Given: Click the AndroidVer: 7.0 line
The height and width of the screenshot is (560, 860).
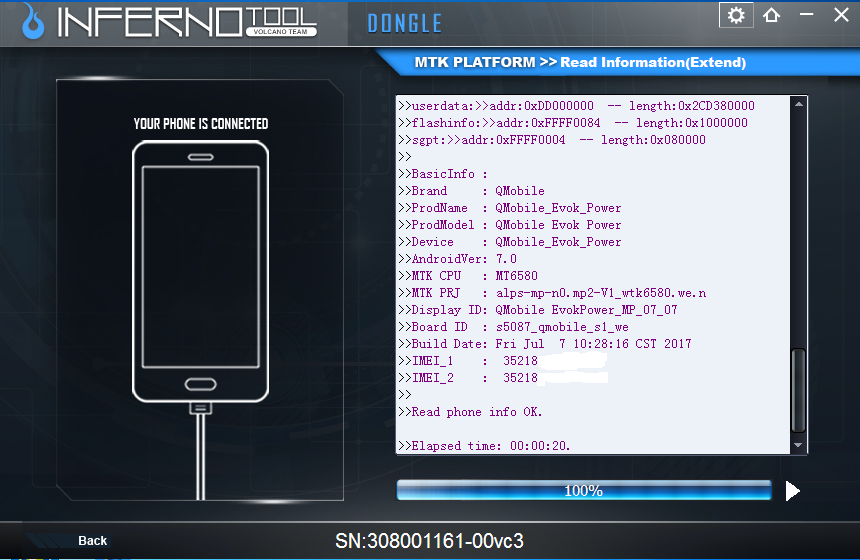Looking at the screenshot, I should point(457,259).
